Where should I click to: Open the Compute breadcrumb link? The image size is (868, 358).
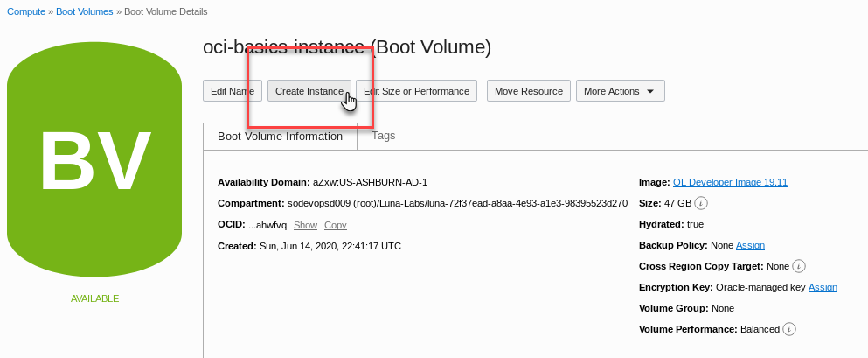[x=26, y=11]
